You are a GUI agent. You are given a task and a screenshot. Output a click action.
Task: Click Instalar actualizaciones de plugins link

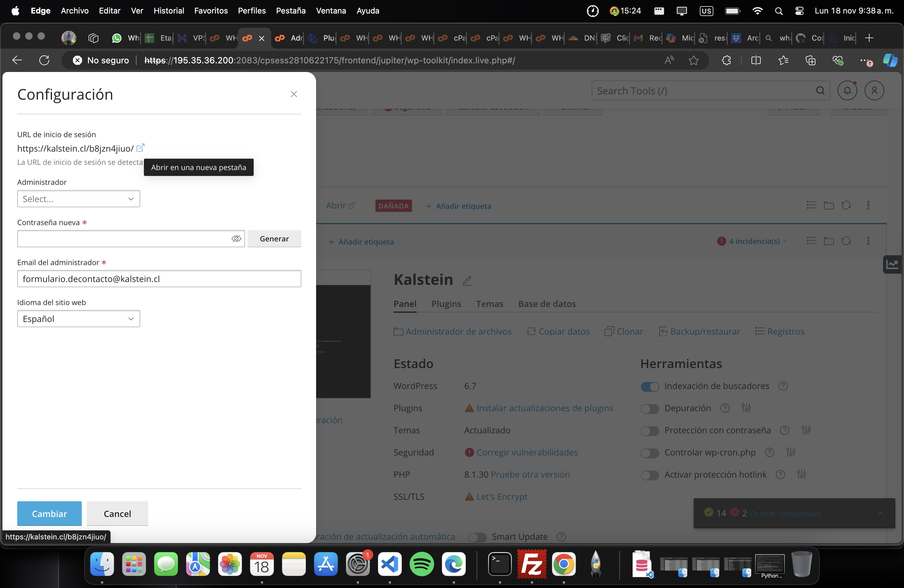point(545,408)
